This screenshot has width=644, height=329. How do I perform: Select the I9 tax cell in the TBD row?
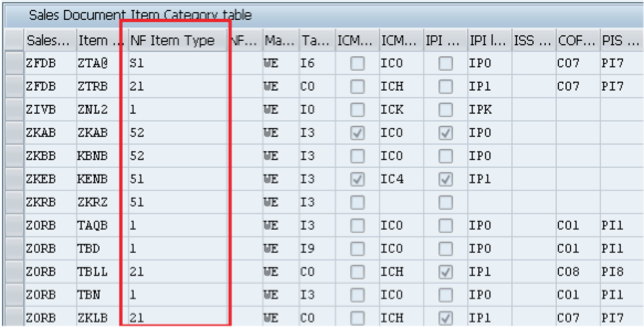(316, 249)
